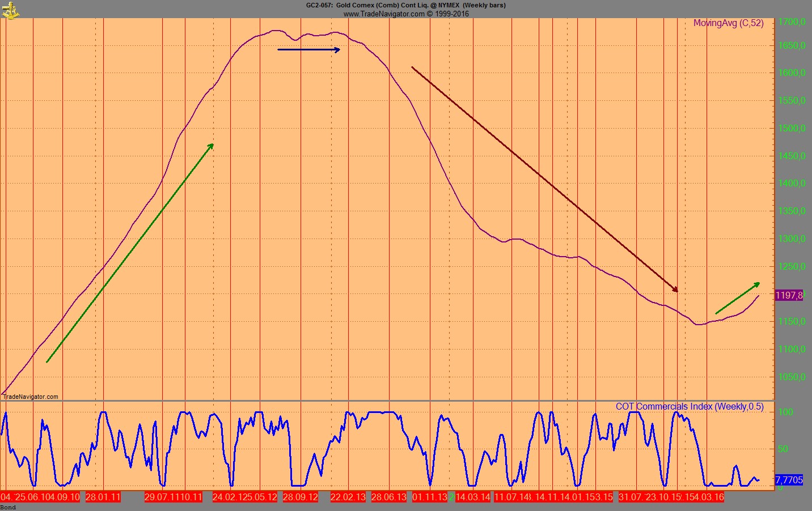Screen dimensions: 812x511
Task: Click the 7,7705 COT index value tag
Action: [789, 480]
